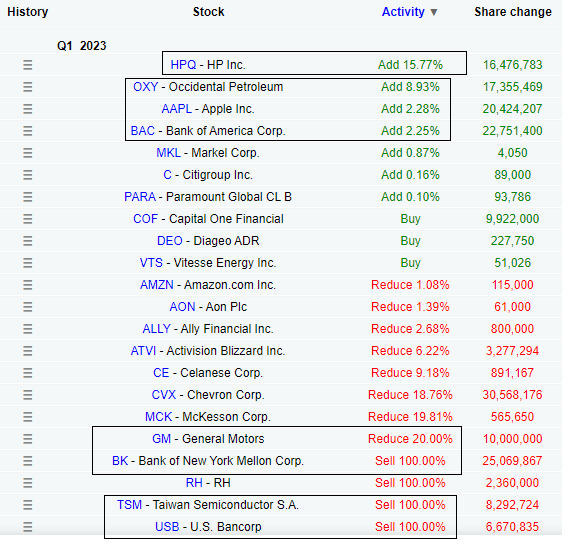Toggle the Activity sort arrow
The height and width of the screenshot is (548, 588).
[434, 12]
